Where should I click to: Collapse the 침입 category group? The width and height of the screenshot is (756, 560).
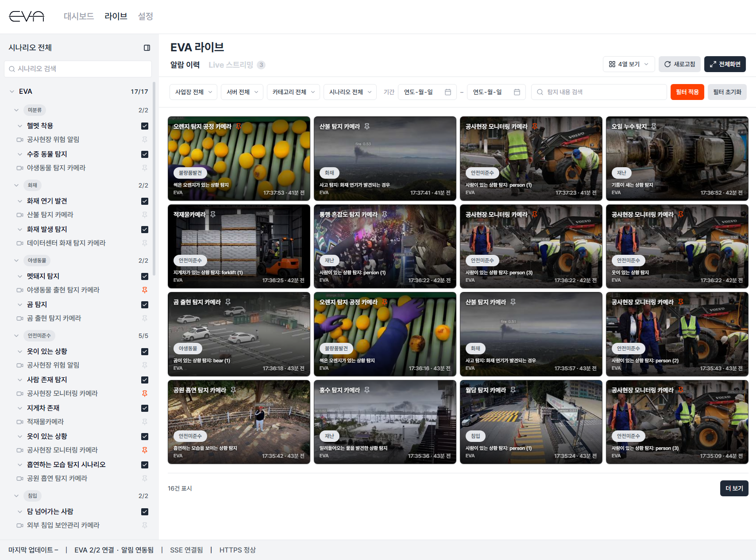[16, 496]
